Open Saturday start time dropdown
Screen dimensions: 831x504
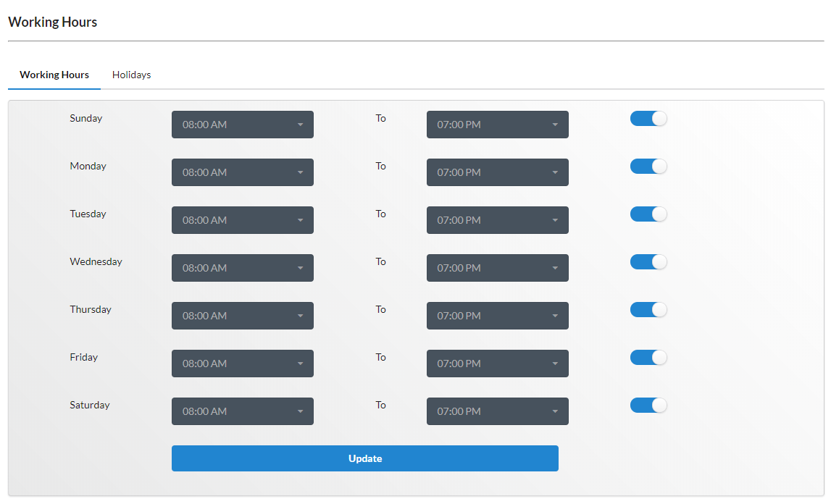click(x=242, y=411)
